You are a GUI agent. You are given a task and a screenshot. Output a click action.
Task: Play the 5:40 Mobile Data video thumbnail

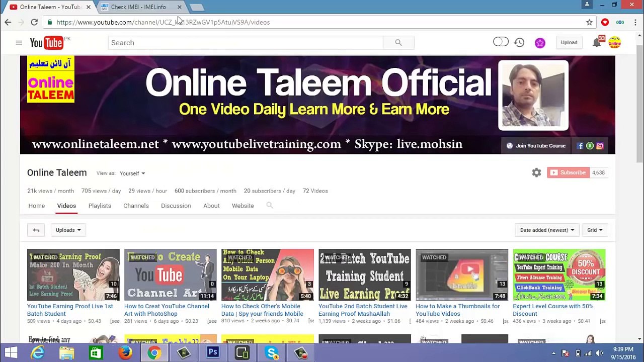268,275
